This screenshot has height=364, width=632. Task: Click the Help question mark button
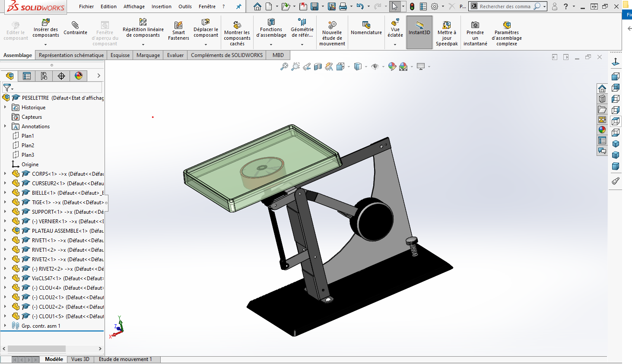pos(565,6)
